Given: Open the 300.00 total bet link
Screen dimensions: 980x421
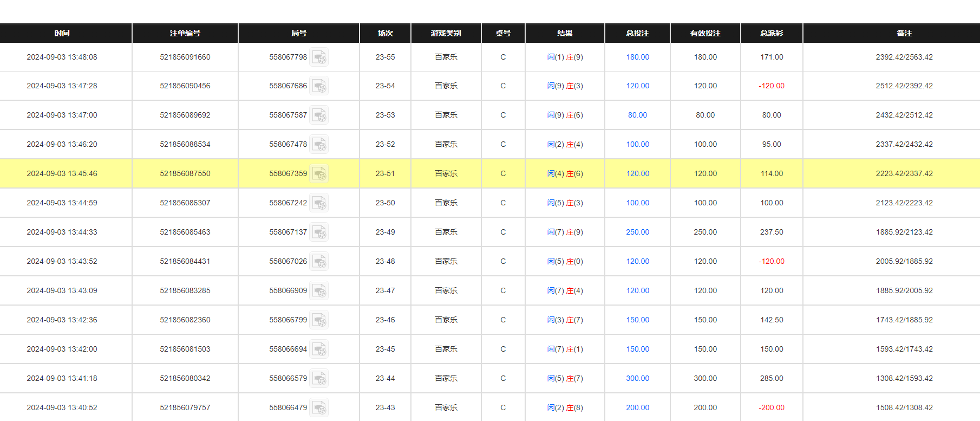Looking at the screenshot, I should click(x=637, y=378).
